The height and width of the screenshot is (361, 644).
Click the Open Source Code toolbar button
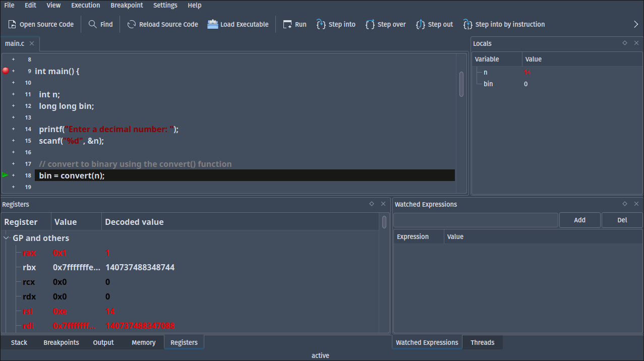click(41, 24)
